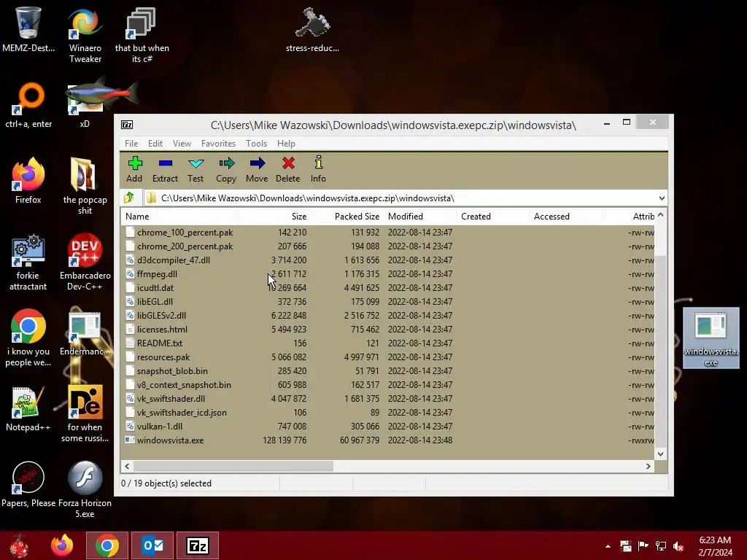Sort files by Name column
This screenshot has height=560, width=747.
tap(179, 216)
